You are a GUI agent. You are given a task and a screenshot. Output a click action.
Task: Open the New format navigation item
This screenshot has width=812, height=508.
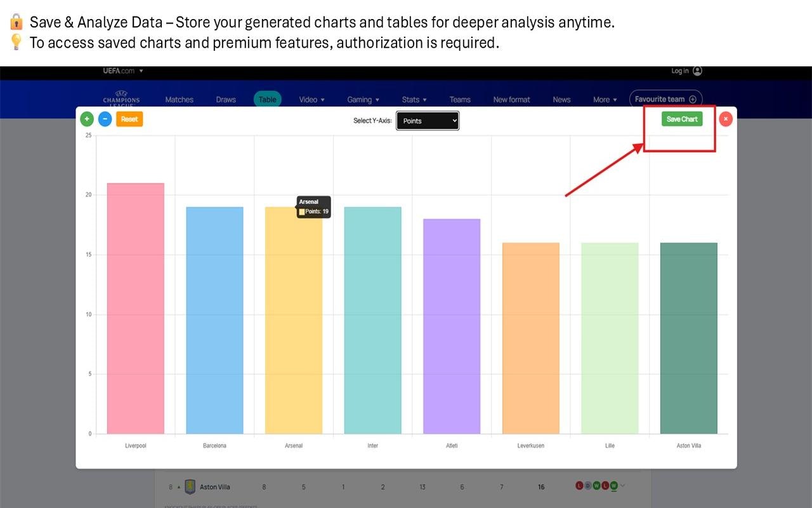pos(511,100)
